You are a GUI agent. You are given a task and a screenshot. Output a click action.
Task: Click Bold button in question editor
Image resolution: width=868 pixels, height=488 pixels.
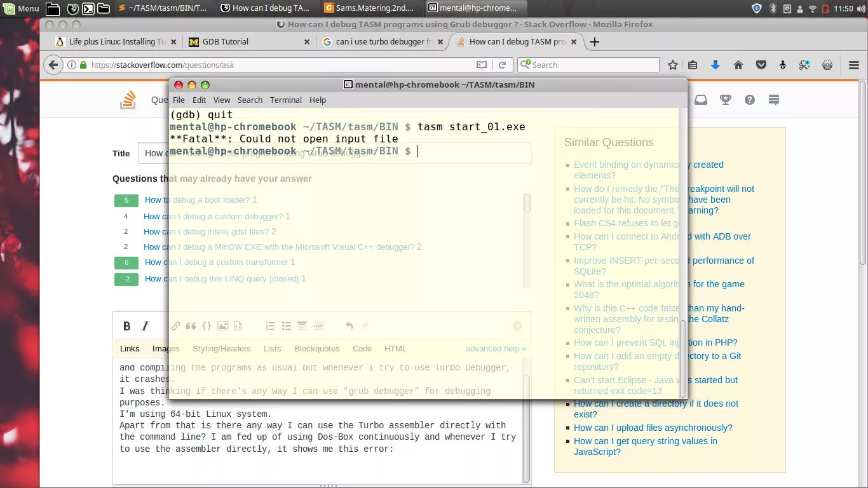tap(127, 326)
